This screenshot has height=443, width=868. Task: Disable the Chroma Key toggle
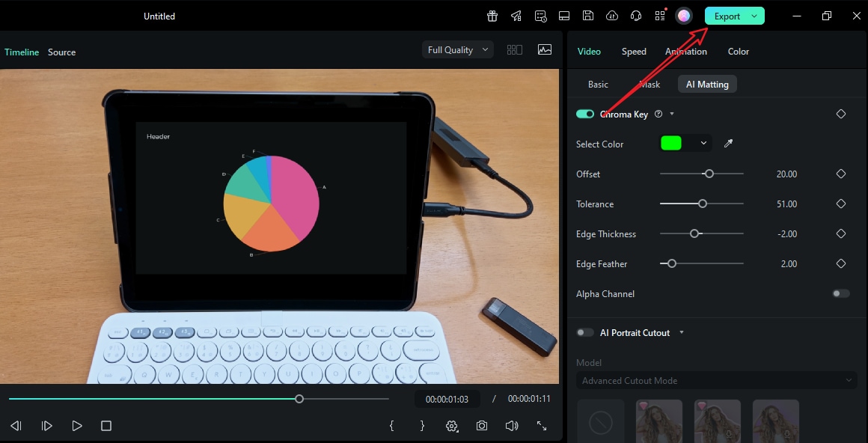[x=586, y=113]
